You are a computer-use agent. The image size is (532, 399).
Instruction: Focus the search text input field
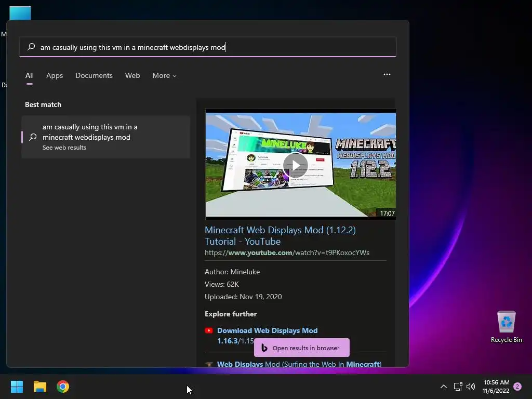[208, 47]
